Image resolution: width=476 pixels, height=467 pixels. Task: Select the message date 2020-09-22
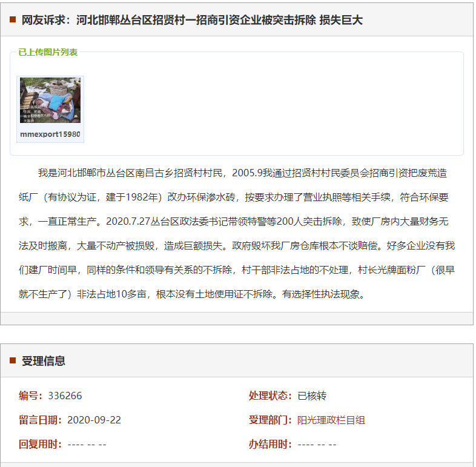(x=94, y=420)
